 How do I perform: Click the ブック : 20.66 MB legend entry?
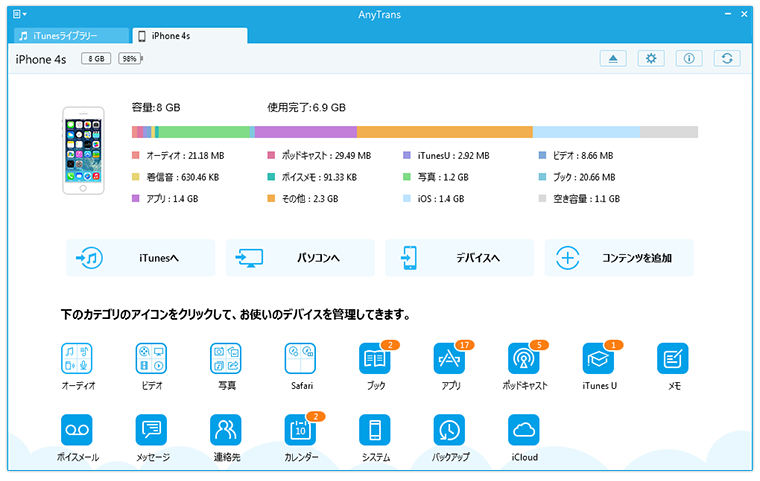coord(577,177)
